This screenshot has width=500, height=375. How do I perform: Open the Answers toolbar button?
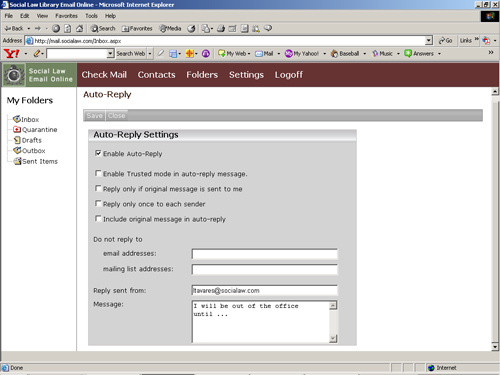coord(419,54)
